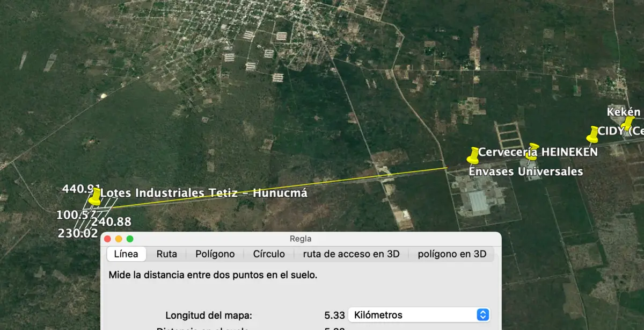644x330 pixels.
Task: Open the Kilómetros units dropdown
Action: (419, 315)
